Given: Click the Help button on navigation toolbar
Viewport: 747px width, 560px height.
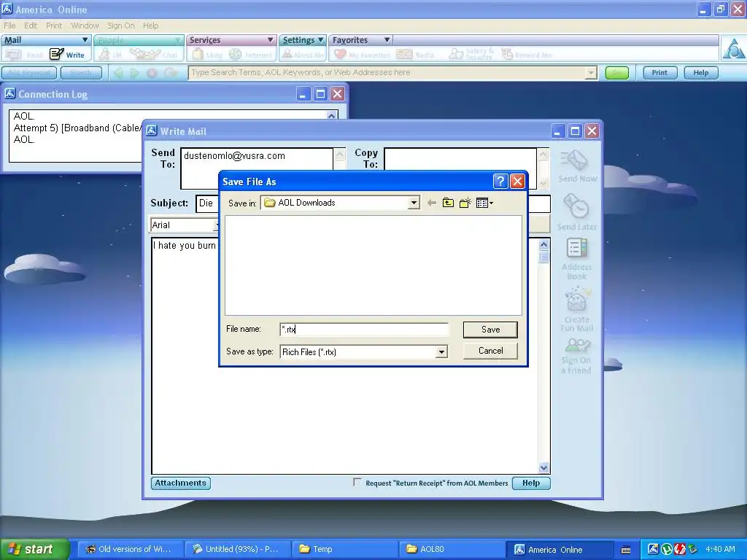Looking at the screenshot, I should coord(701,73).
